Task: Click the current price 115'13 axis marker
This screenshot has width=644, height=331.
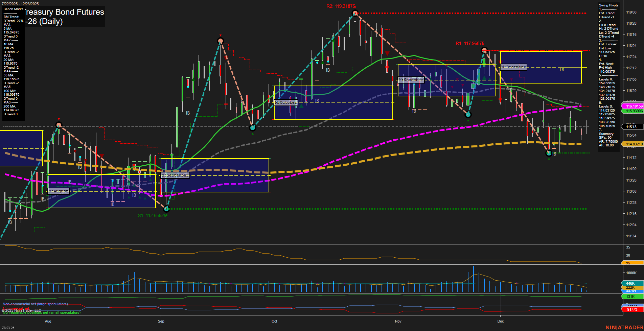Action: tap(631, 127)
